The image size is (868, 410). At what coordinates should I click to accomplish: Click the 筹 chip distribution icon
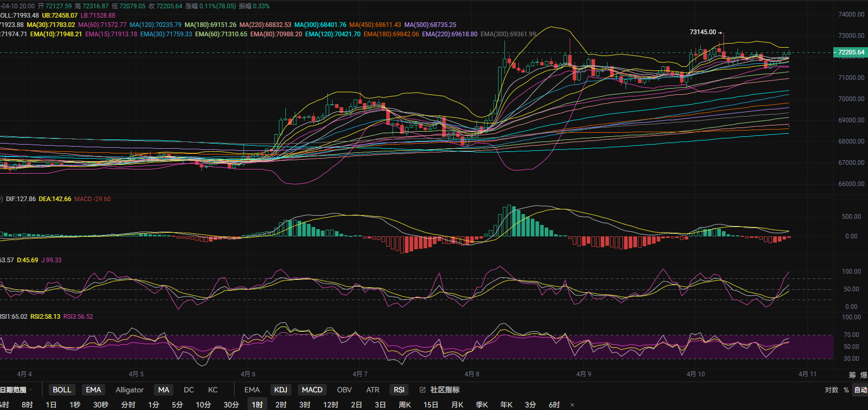click(852, 375)
